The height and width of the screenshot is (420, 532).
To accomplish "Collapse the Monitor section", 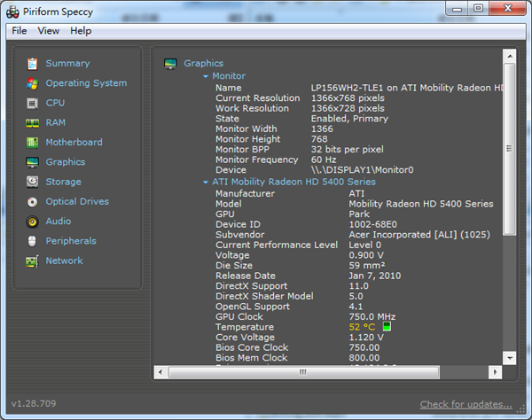I will [x=206, y=76].
